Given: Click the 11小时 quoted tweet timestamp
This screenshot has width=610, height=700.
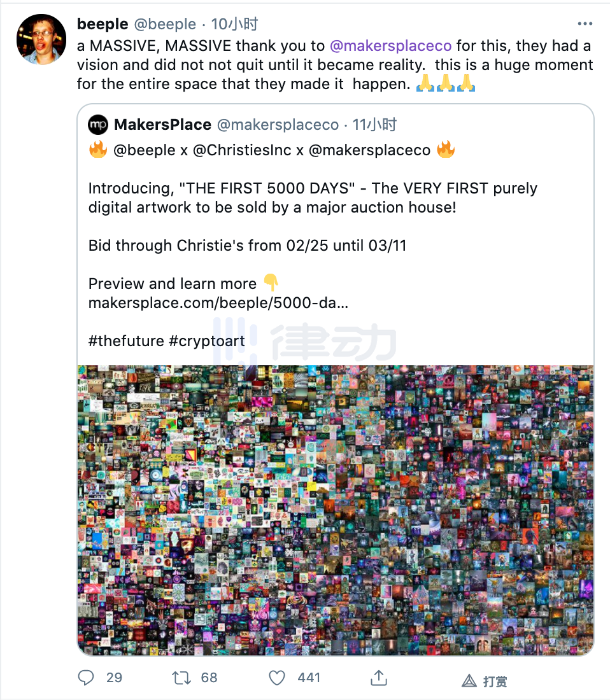Looking at the screenshot, I should [374, 125].
